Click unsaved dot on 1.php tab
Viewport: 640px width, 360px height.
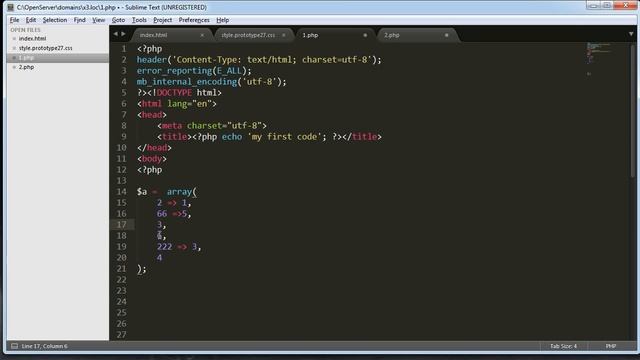pos(365,36)
